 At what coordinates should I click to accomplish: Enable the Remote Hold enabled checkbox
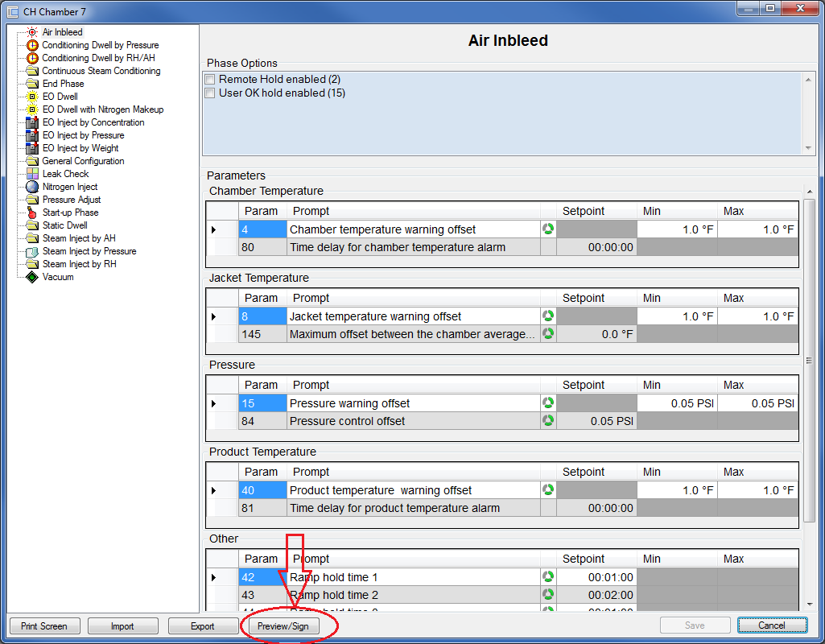pos(210,80)
